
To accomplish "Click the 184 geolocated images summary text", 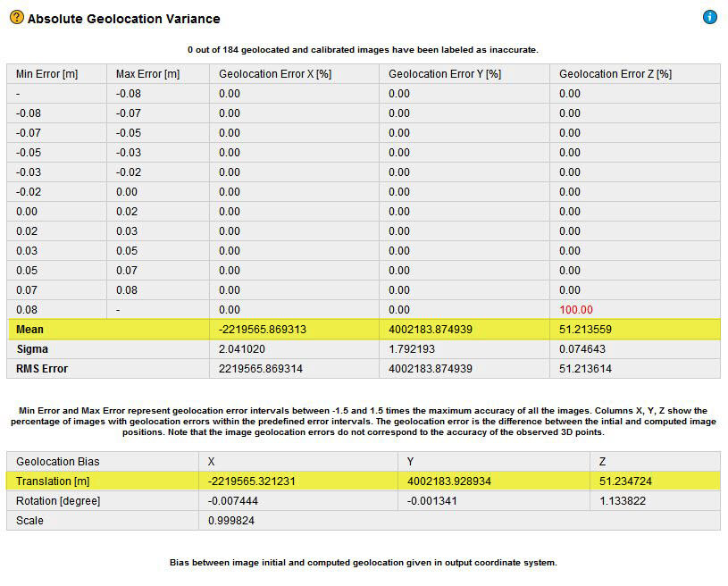I will click(364, 48).
